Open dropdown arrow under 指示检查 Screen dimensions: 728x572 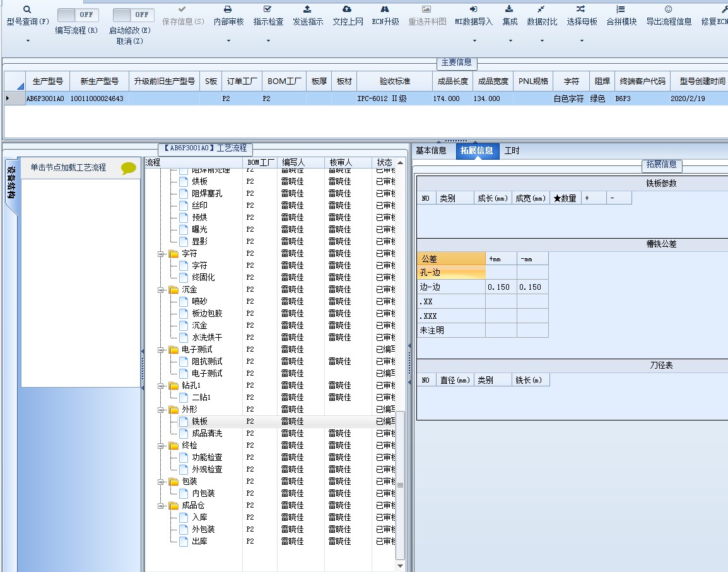click(268, 41)
